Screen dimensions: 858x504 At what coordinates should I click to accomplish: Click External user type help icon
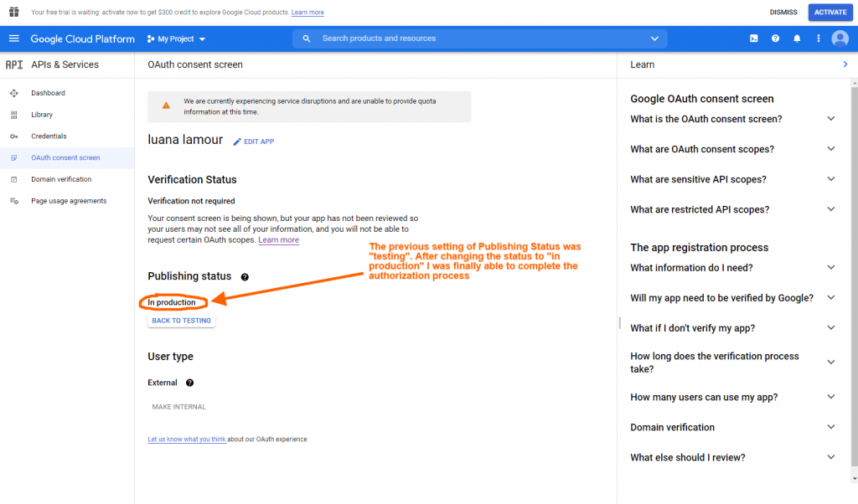(x=190, y=383)
